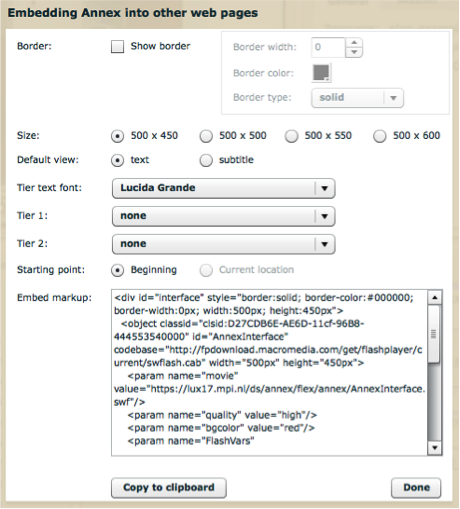Click the param name="bgcolor" markup line

(221, 428)
